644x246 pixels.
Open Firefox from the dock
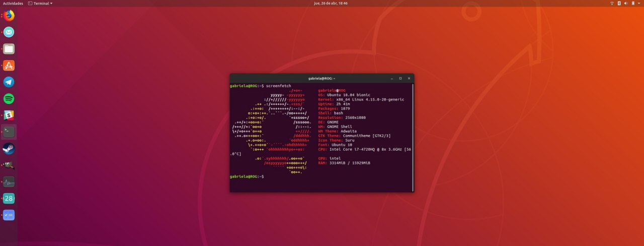(9, 16)
